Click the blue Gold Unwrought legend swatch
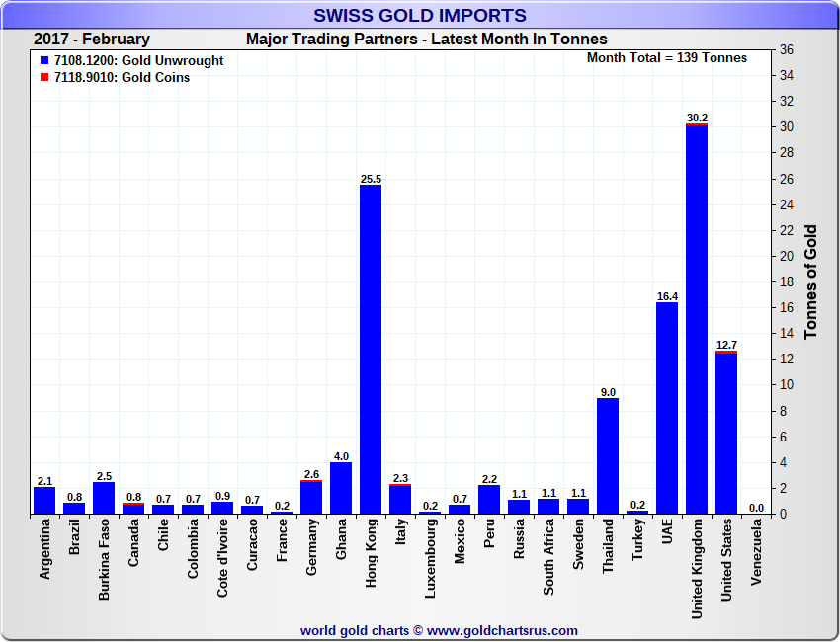Viewport: 840px width, 642px height. [44, 60]
